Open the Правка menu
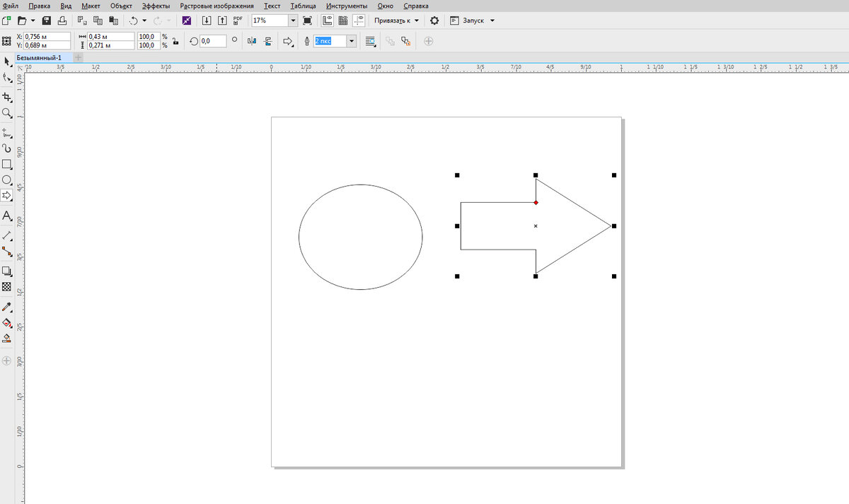The image size is (849, 504). pos(39,6)
